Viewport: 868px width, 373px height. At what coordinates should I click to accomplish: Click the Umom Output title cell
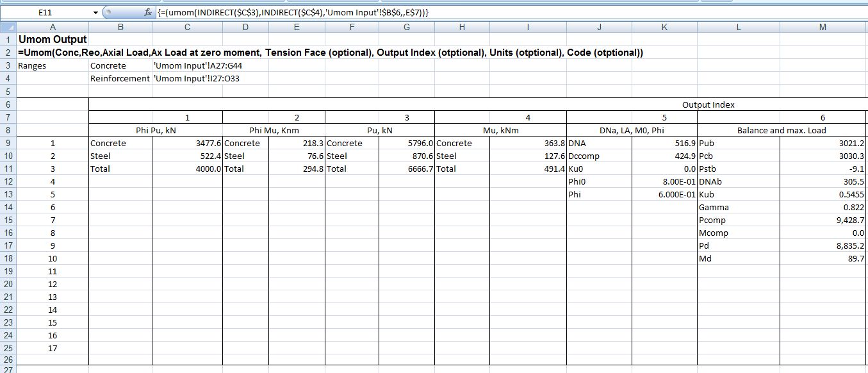tap(53, 40)
